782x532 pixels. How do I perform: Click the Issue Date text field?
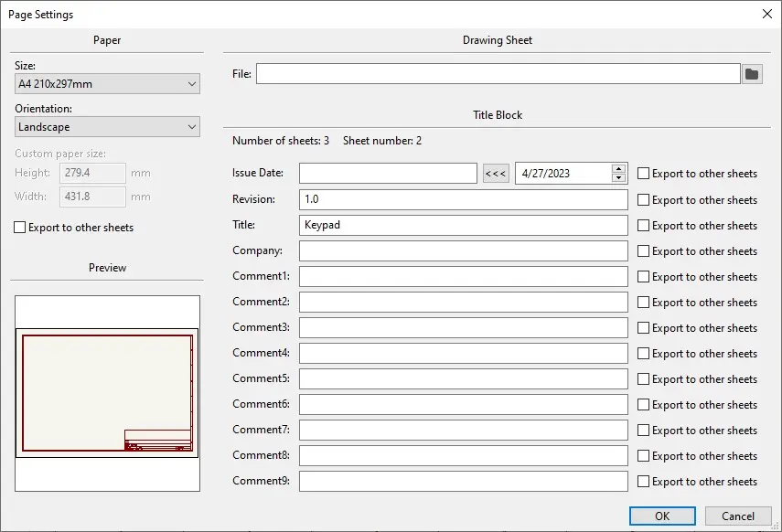pyautogui.click(x=388, y=174)
